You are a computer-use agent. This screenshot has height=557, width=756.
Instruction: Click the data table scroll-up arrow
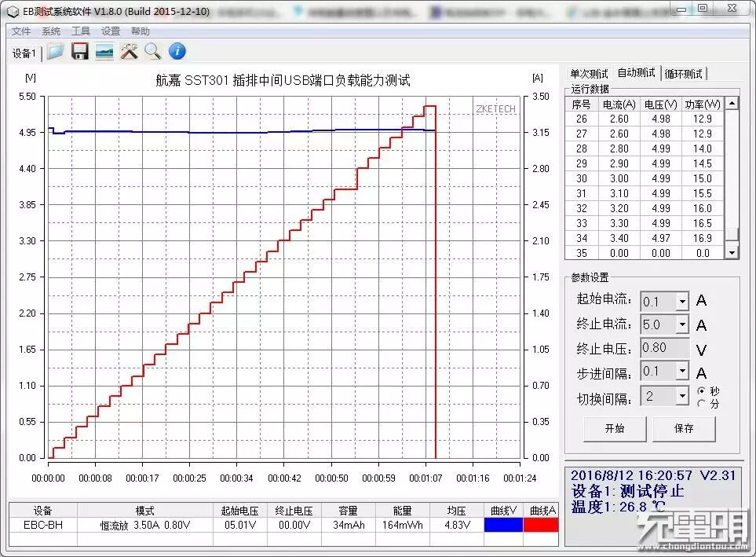[x=732, y=103]
